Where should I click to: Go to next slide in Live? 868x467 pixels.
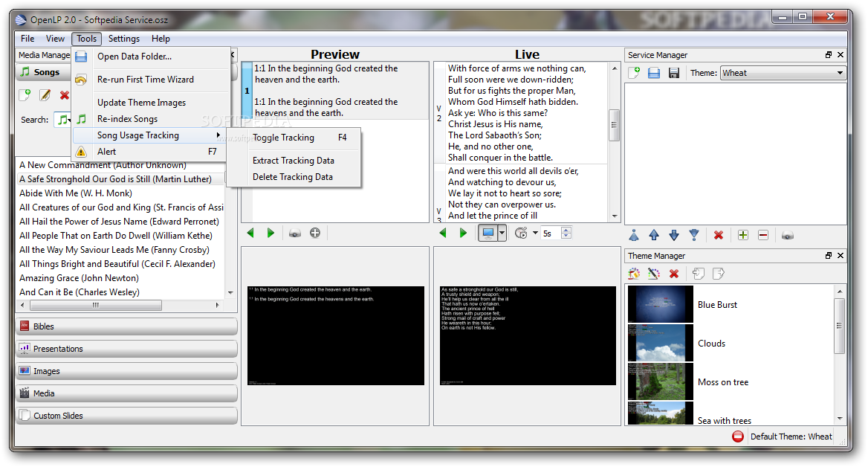[463, 233]
